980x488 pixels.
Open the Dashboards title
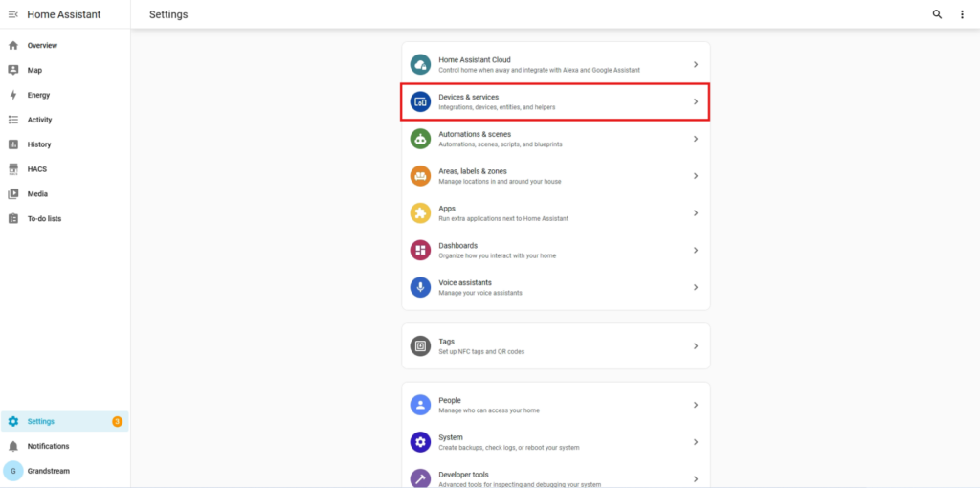pyautogui.click(x=457, y=246)
